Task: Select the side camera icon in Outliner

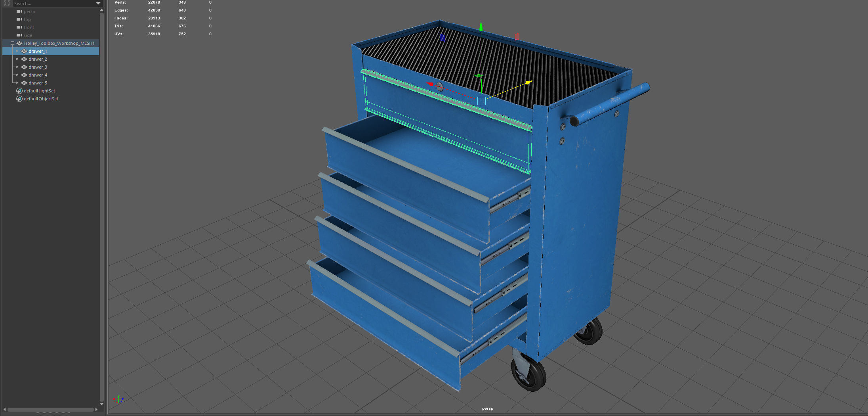Action: [19, 35]
